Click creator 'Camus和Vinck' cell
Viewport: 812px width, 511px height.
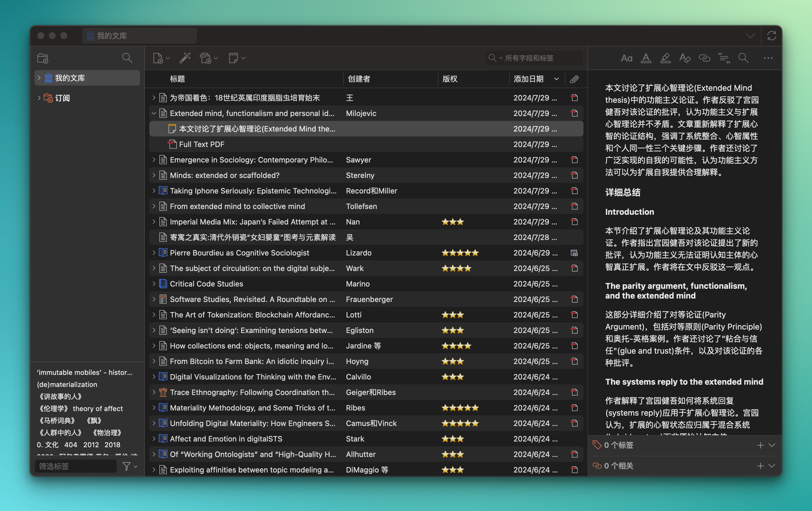(x=371, y=423)
